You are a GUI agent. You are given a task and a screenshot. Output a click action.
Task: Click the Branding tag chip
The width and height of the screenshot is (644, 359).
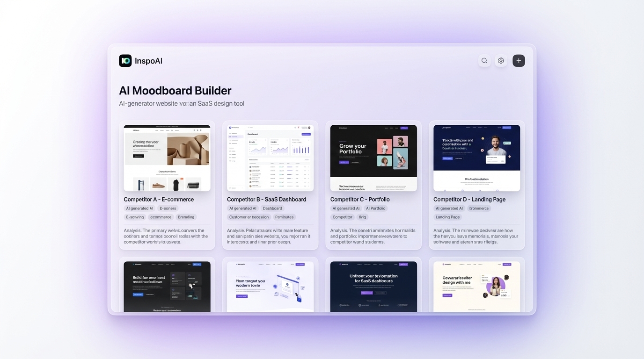coord(186,217)
